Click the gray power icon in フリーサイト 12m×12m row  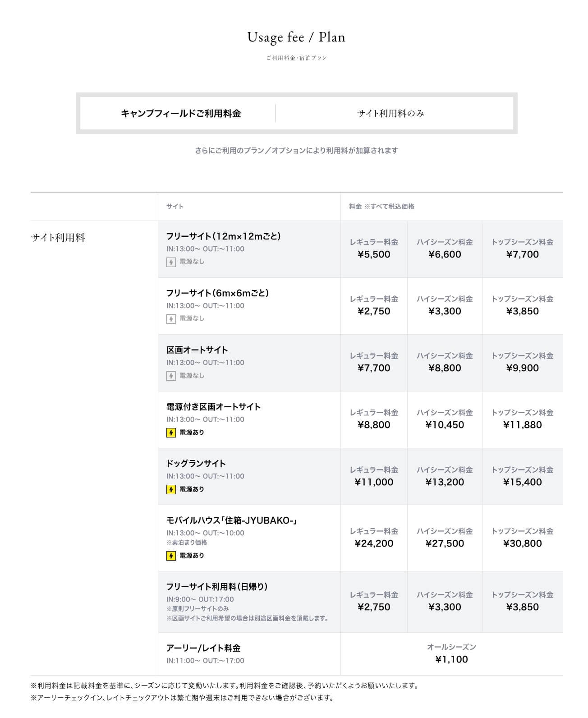click(x=171, y=262)
